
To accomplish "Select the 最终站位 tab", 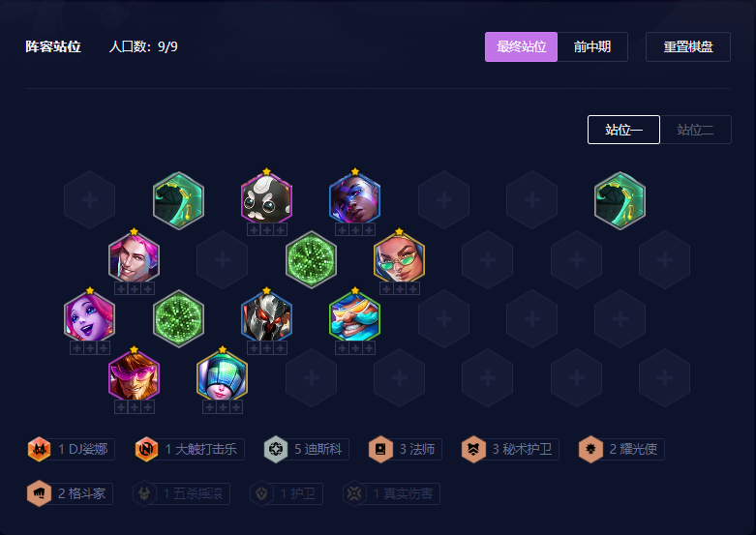I will (521, 46).
